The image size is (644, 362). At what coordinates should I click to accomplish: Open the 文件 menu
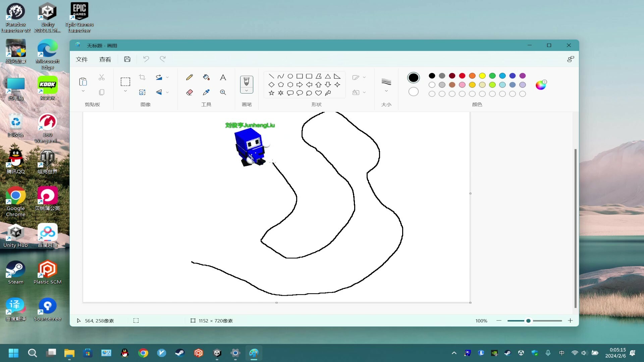coord(82,59)
